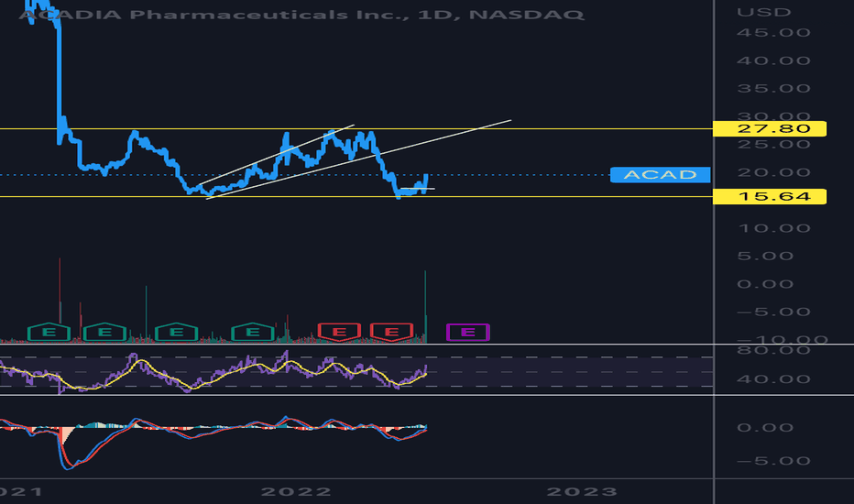854x504 pixels.
Task: Click the 10.00 price axis value
Action: 773,228
